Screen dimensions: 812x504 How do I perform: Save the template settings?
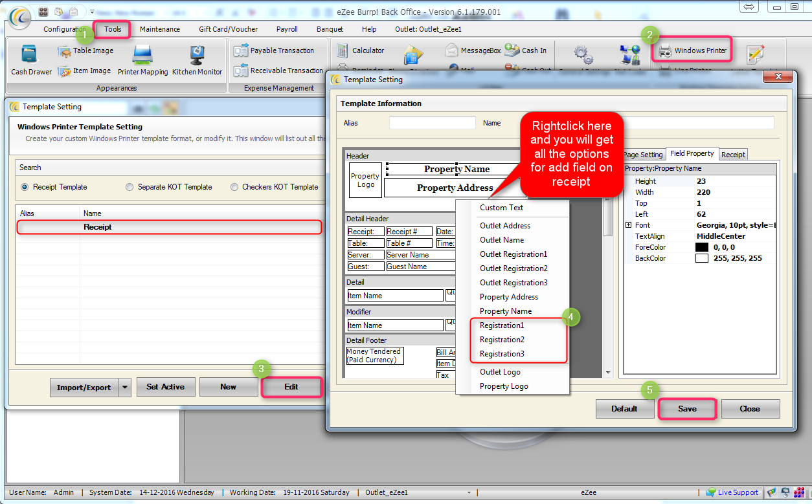tap(687, 409)
